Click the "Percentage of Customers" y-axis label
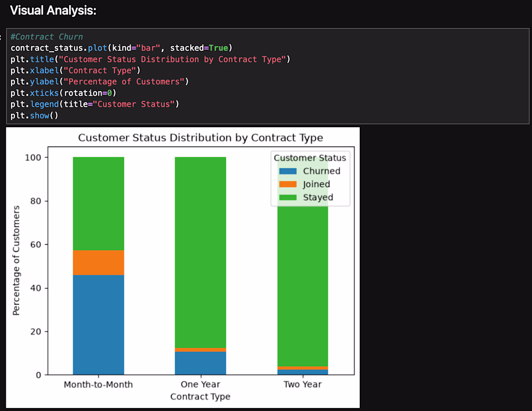The width and height of the screenshot is (532, 411). (x=16, y=261)
